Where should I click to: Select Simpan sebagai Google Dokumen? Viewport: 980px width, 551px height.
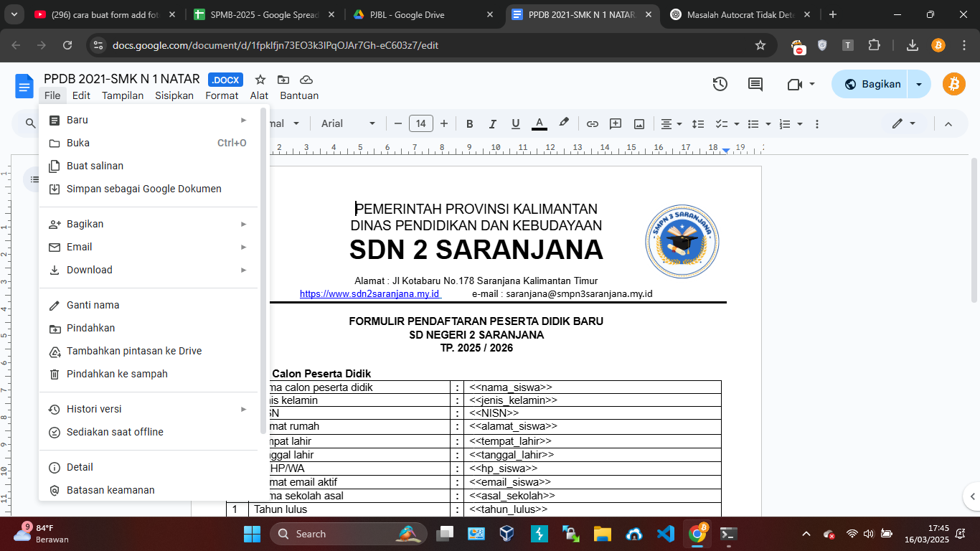click(149, 189)
